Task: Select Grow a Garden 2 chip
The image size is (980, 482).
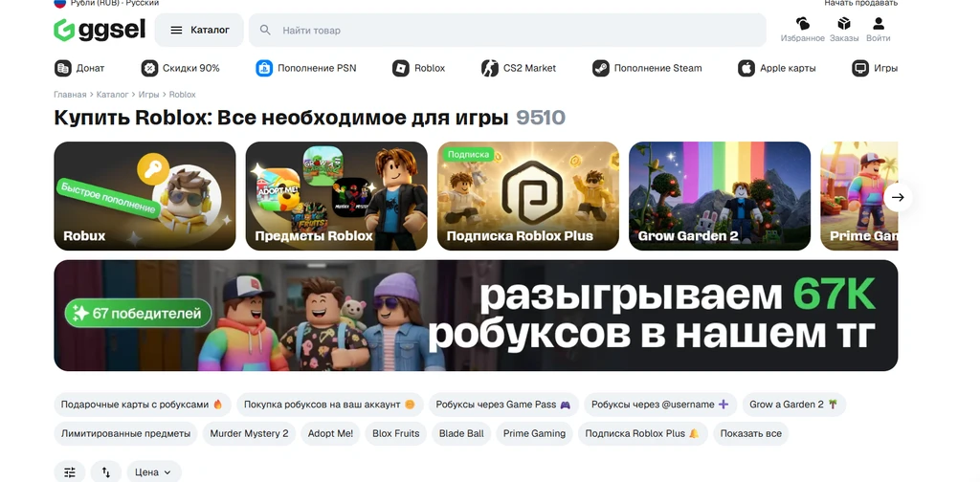Action: click(x=794, y=405)
